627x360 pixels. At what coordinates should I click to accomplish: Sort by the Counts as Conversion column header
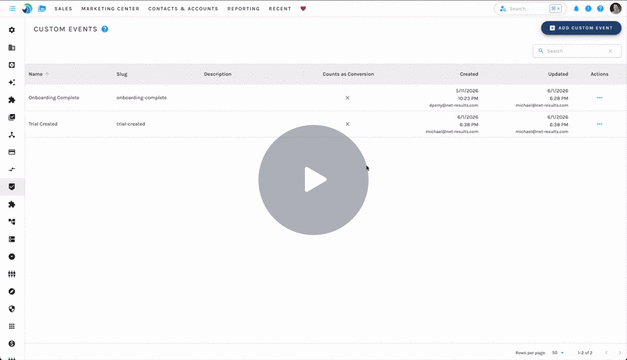tap(348, 74)
